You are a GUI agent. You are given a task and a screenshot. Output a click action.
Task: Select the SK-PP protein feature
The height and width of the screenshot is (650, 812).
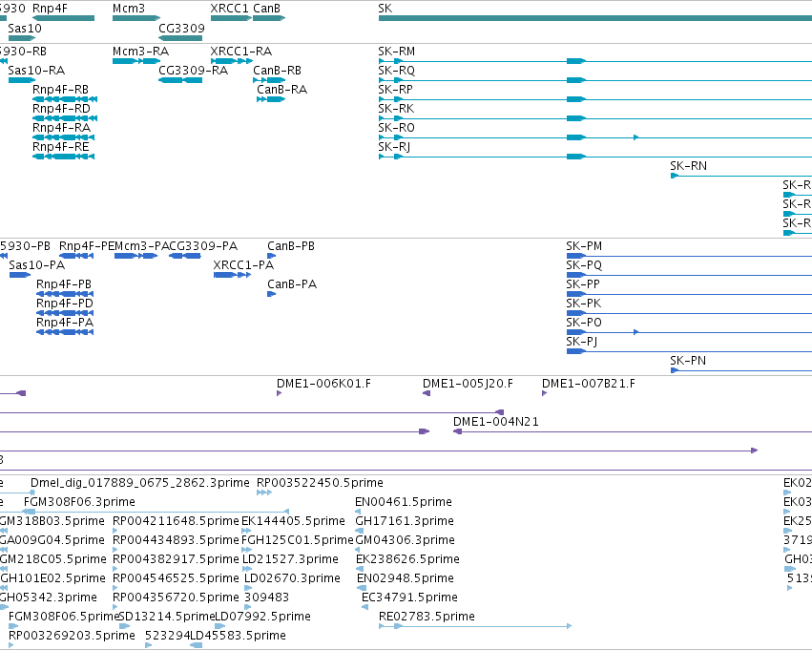(x=689, y=294)
